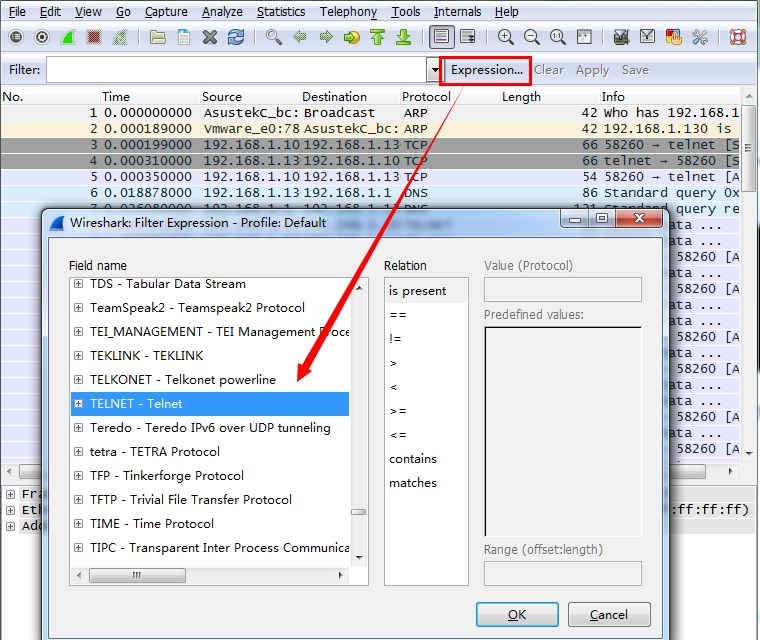
Task: Stop the running capture
Action: click(94, 37)
